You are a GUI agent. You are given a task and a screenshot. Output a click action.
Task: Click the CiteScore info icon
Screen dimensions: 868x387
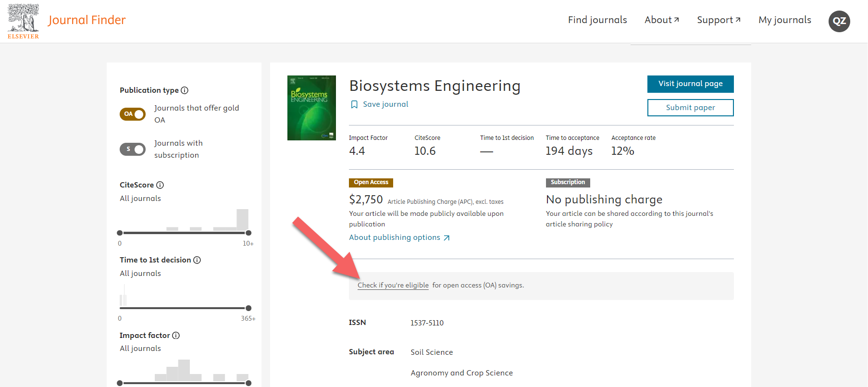(160, 185)
